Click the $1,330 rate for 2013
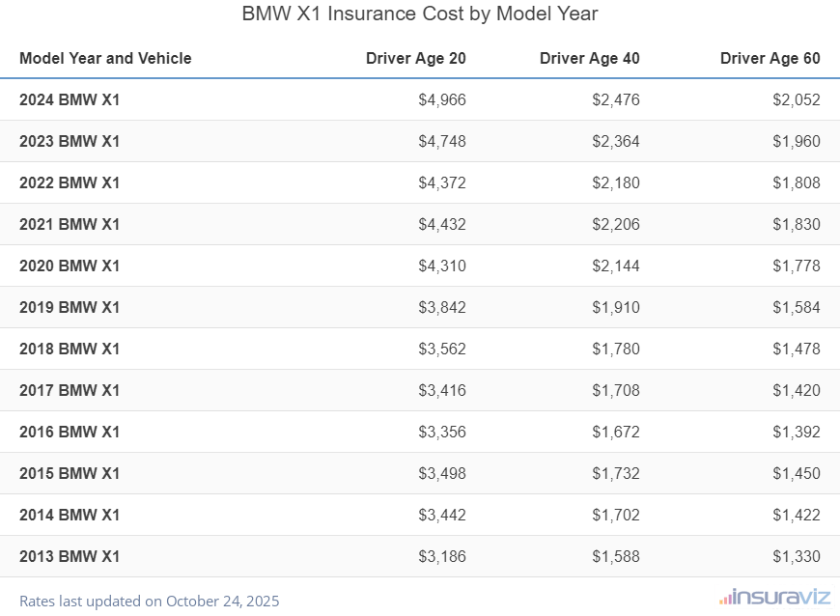The image size is (840, 616). click(797, 556)
